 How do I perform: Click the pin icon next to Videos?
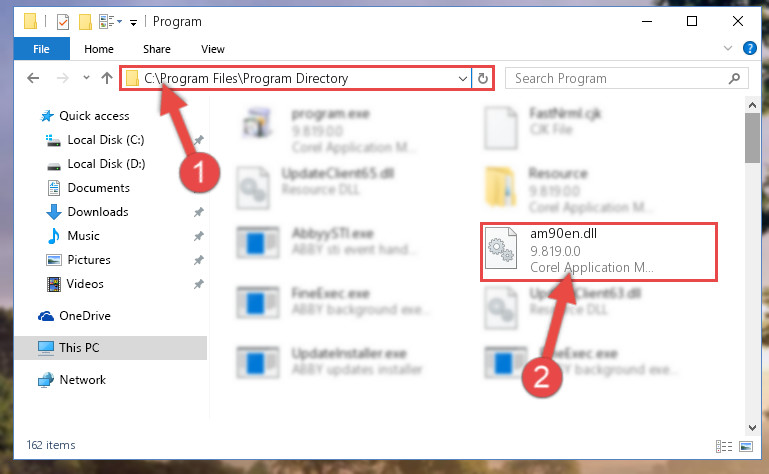point(198,284)
